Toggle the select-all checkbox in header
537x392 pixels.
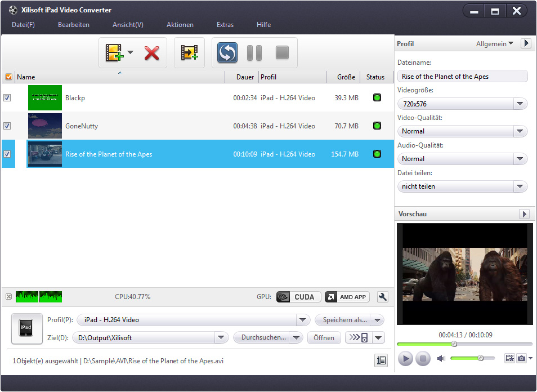(x=8, y=77)
